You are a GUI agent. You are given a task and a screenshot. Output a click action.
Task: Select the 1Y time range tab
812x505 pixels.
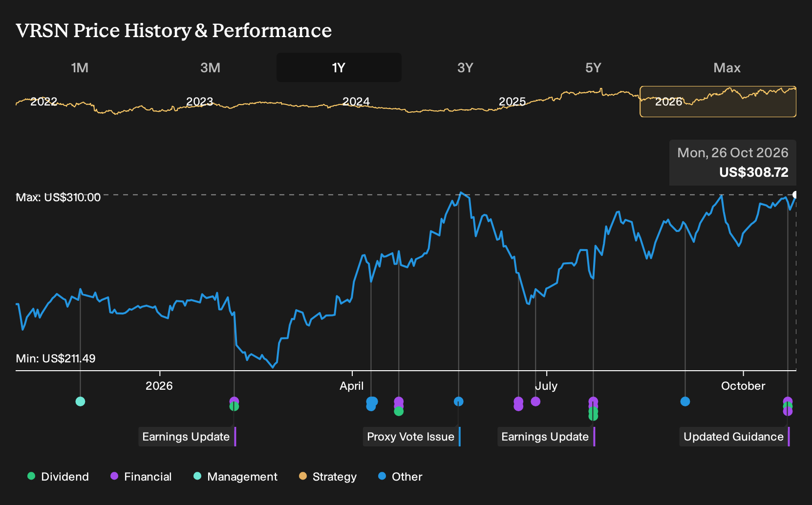339,67
